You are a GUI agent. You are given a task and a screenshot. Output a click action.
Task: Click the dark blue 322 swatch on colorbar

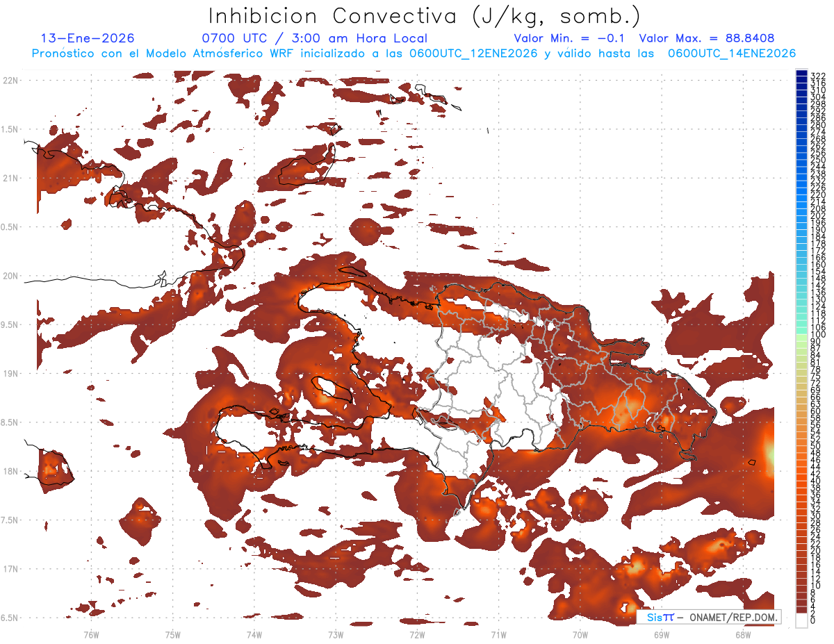[801, 74]
